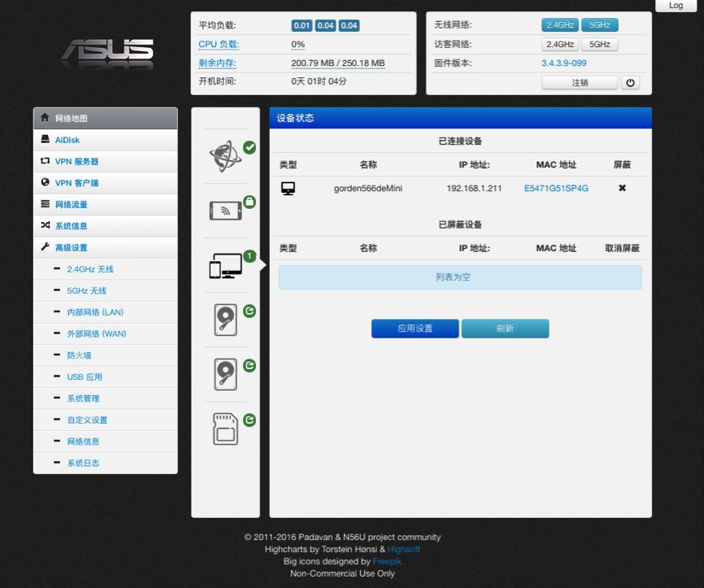
Task: Open the 外部网络 (WAN) submenu
Action: click(x=106, y=333)
